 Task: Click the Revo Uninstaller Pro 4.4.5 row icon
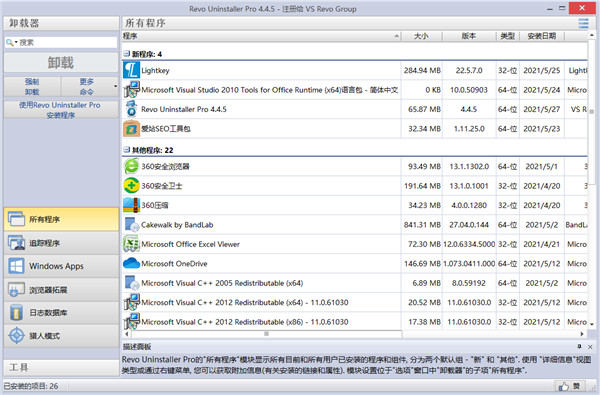pos(131,109)
